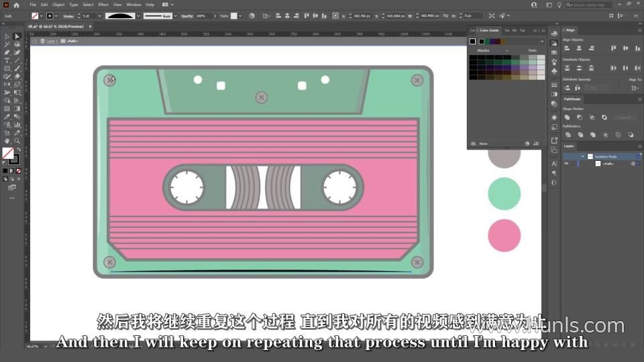Click the pink circle swatch on canvas

click(x=504, y=235)
